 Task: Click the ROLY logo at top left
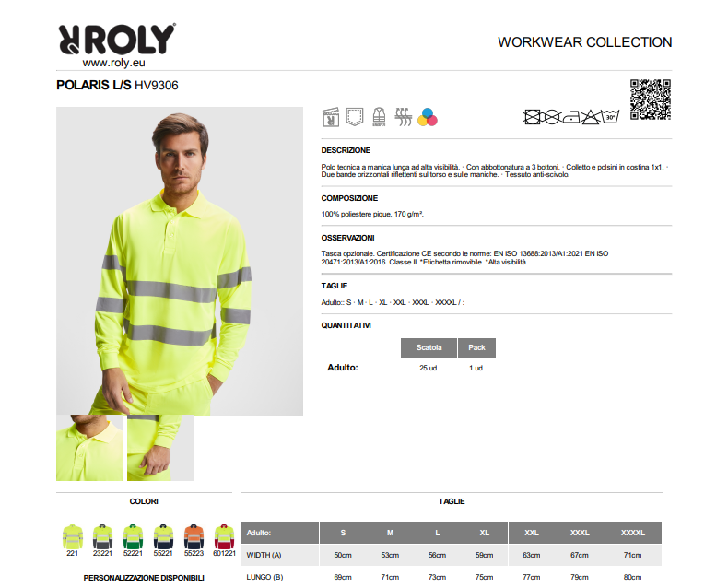[x=117, y=39]
